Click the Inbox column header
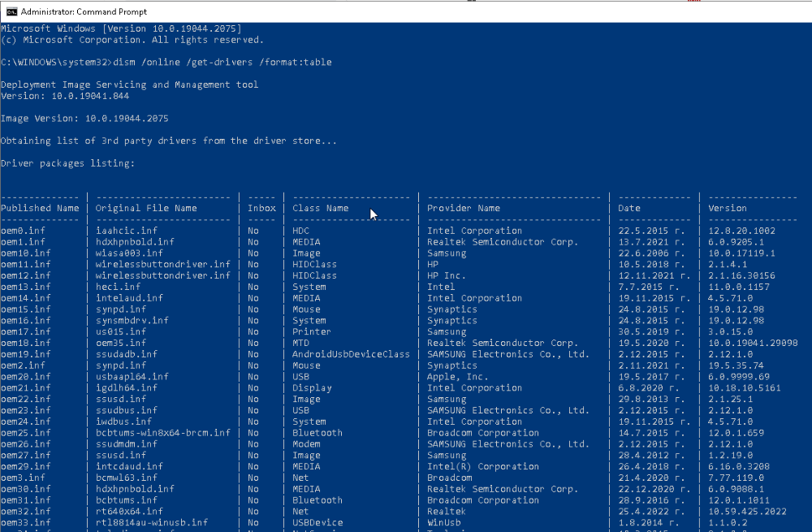This screenshot has height=532, width=812. [x=261, y=208]
